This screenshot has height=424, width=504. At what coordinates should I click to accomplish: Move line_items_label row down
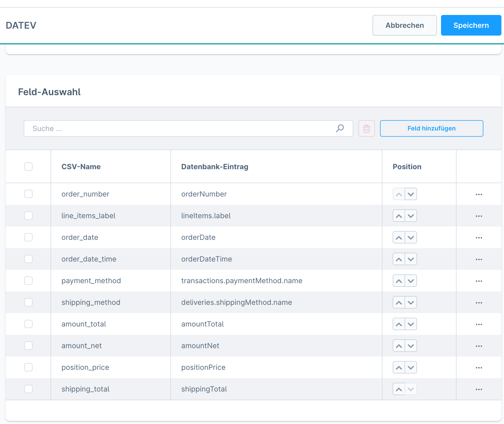(x=411, y=216)
